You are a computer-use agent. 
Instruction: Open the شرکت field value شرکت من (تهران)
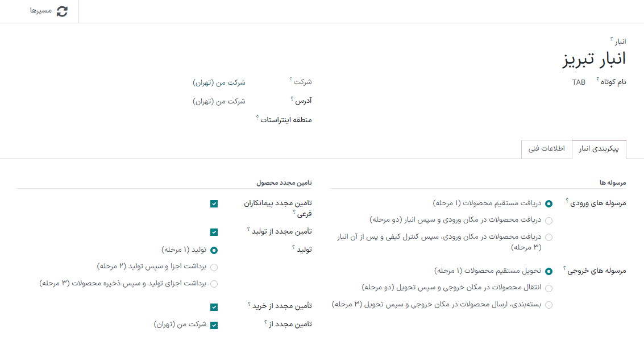219,82
